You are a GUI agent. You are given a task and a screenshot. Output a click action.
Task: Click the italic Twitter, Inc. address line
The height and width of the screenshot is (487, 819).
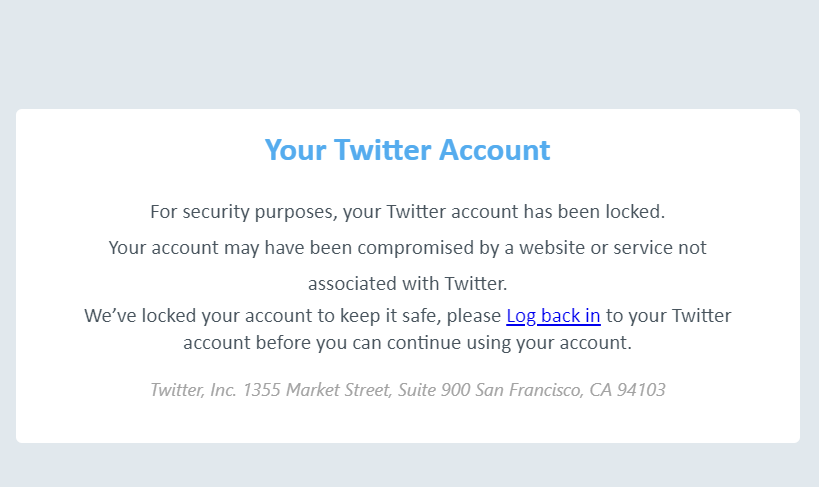point(407,390)
